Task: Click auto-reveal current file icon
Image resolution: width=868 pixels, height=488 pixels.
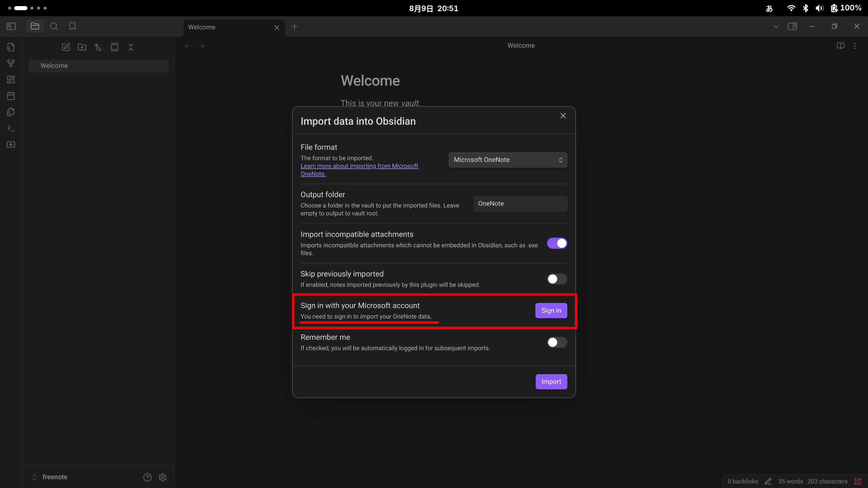Action: coord(115,47)
